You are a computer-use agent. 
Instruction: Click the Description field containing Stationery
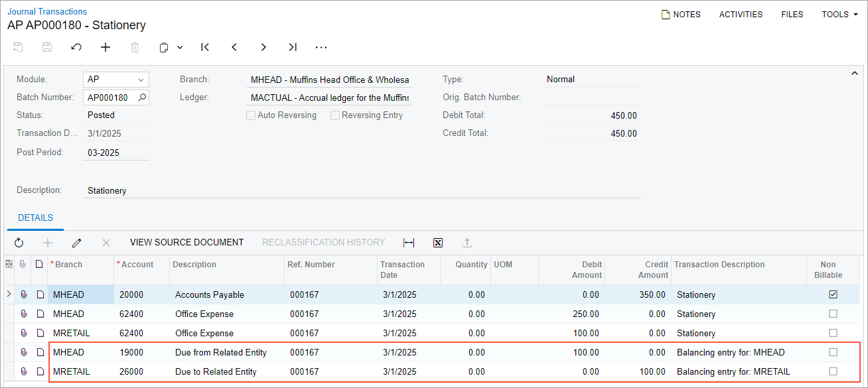click(x=362, y=190)
